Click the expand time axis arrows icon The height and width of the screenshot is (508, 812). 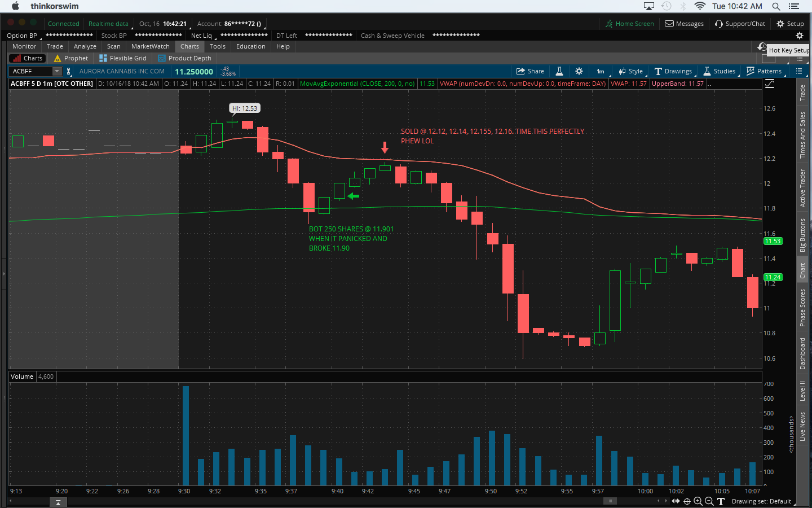click(x=676, y=501)
